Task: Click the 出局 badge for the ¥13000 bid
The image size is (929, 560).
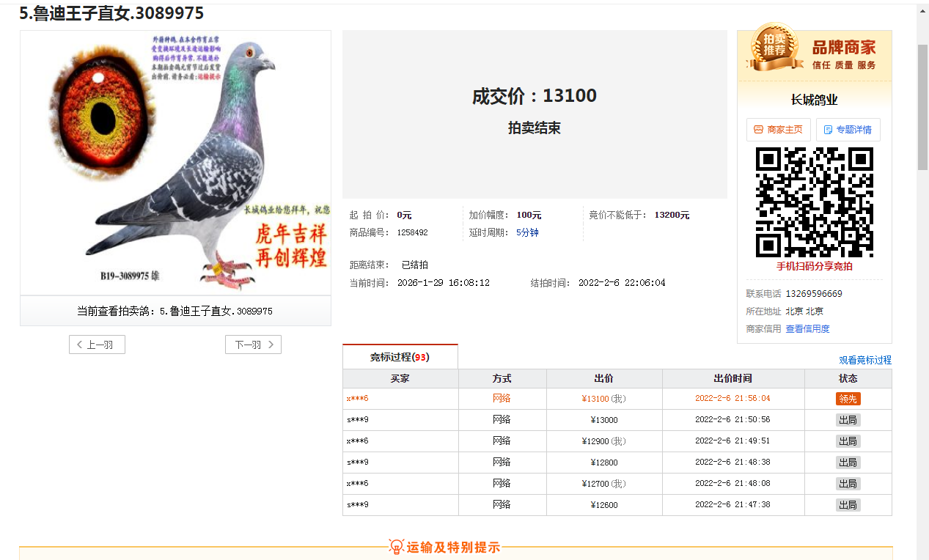Action: (x=848, y=420)
